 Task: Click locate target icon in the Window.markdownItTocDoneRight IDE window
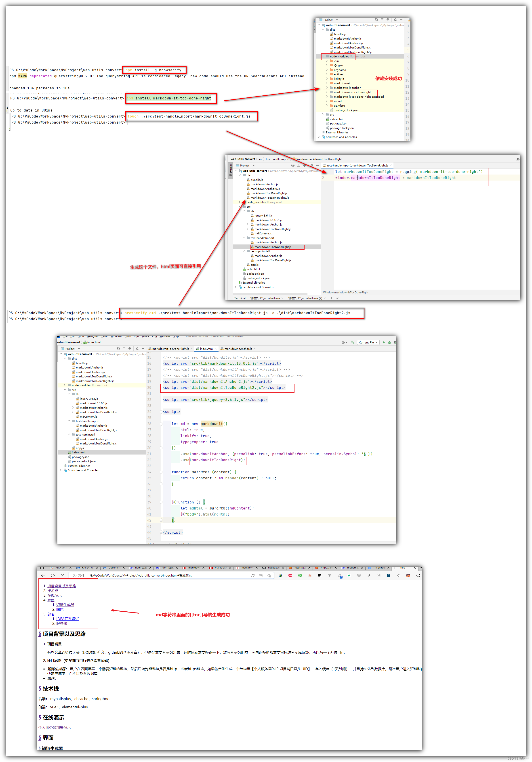coord(293,165)
